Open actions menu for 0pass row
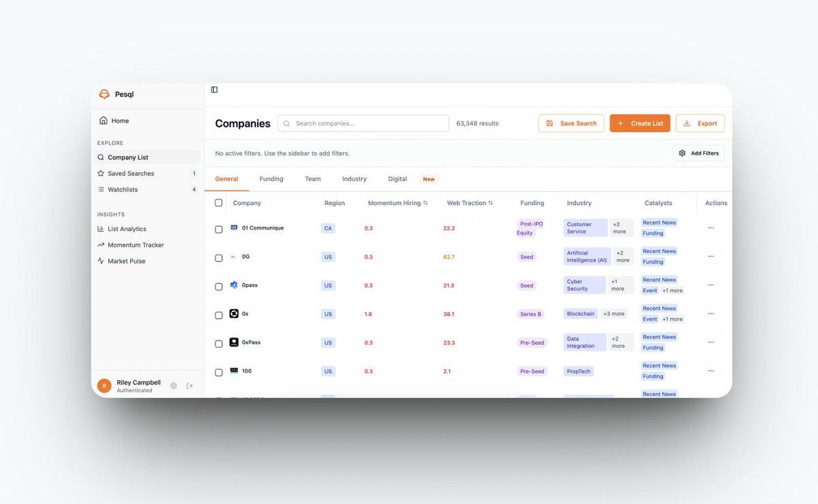This screenshot has height=504, width=818. [711, 285]
